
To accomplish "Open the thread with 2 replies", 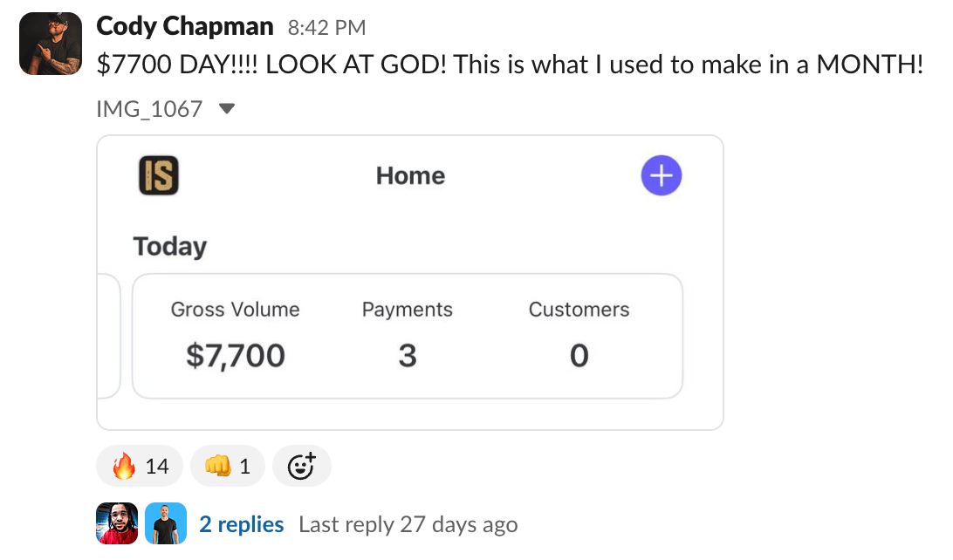I will click(x=242, y=524).
